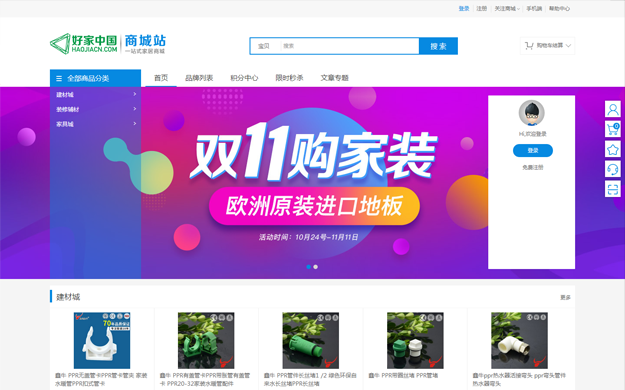The height and width of the screenshot is (390, 625).
Task: Open the ppr热水器活接弯头 product image
Action: tap(519, 340)
